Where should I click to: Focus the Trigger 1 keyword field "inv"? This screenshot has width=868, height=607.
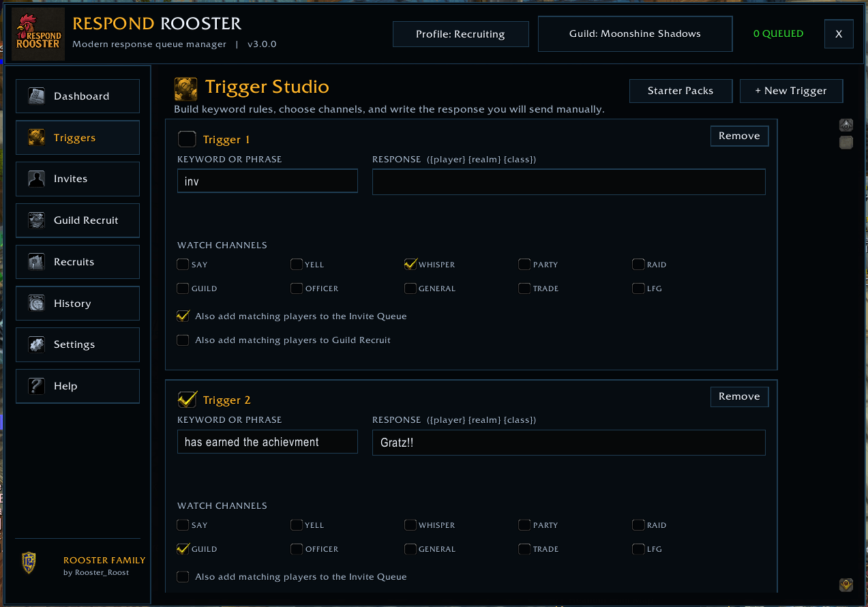coord(267,181)
